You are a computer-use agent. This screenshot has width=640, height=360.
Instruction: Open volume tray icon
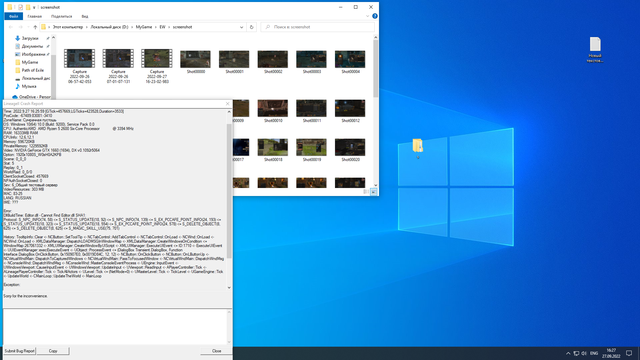[x=584, y=353]
